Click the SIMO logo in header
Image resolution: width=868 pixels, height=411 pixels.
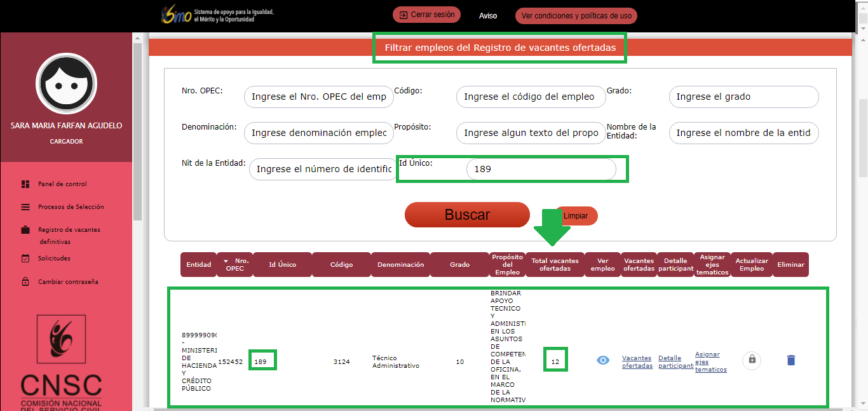[x=177, y=16]
